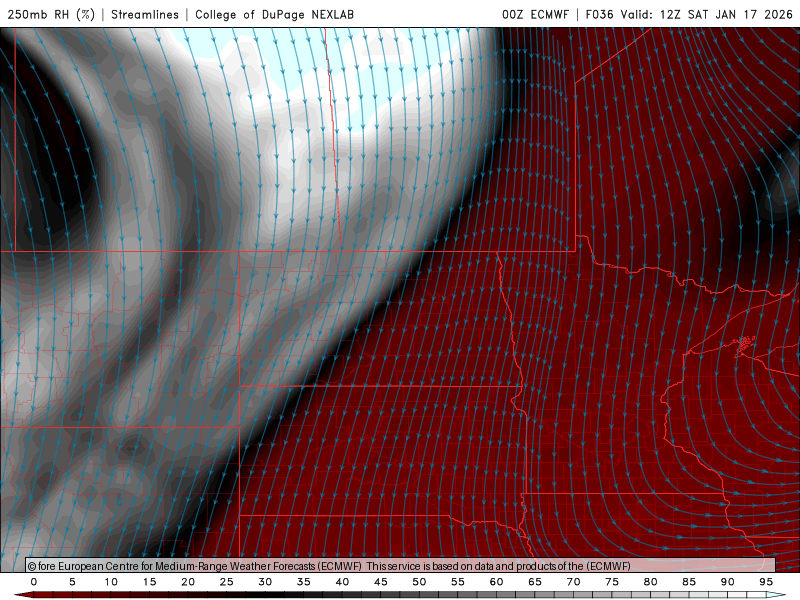
Task: Click the "10" label on the color scale
Action: 111,582
